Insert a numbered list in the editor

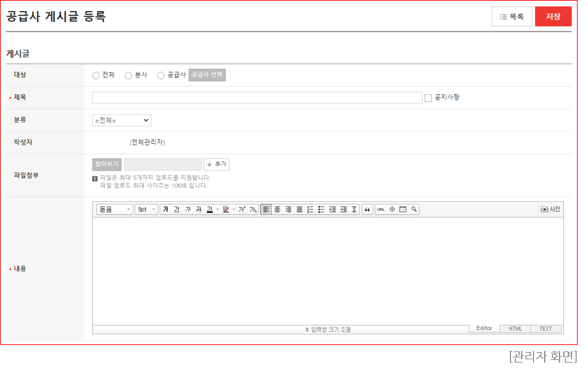click(310, 210)
